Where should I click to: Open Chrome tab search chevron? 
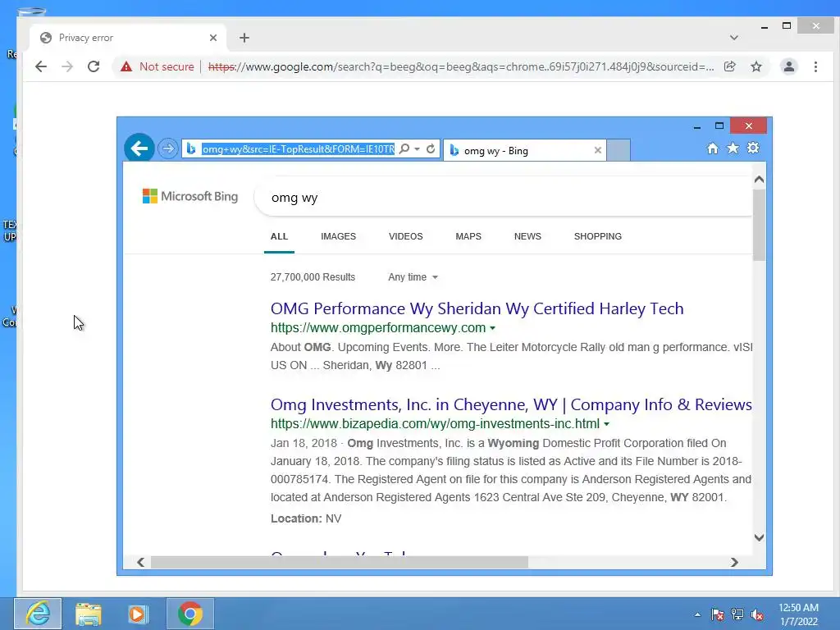pyautogui.click(x=734, y=38)
